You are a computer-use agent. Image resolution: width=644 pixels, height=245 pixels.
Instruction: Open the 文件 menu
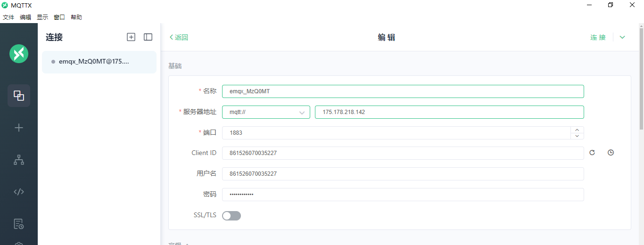pyautogui.click(x=8, y=17)
